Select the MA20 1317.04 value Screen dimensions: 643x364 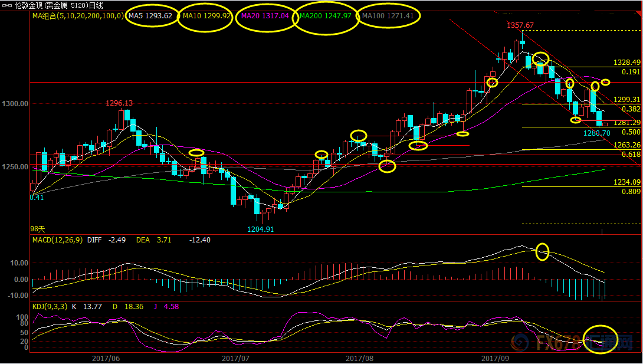265,16
